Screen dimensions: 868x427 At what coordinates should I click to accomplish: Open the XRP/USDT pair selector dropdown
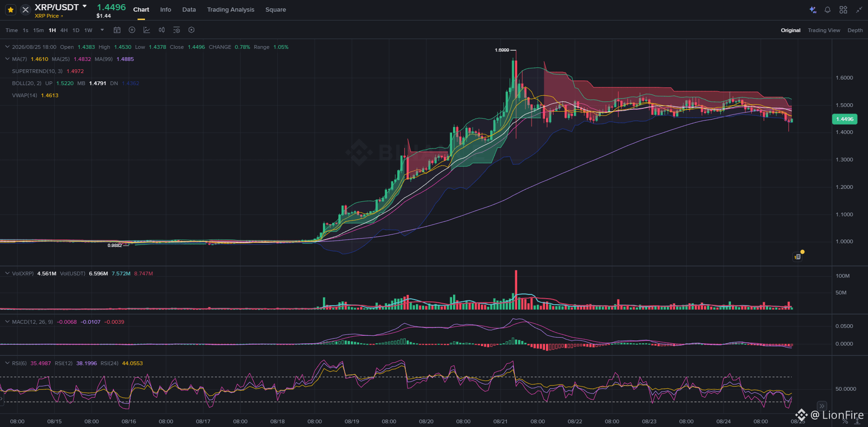pyautogui.click(x=85, y=7)
